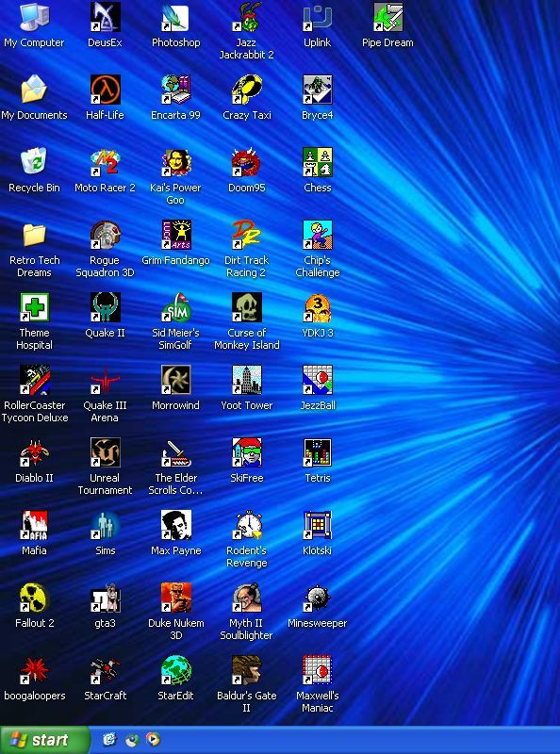Select the Theme Hospital green cross icon
The height and width of the screenshot is (754, 560).
click(34, 308)
